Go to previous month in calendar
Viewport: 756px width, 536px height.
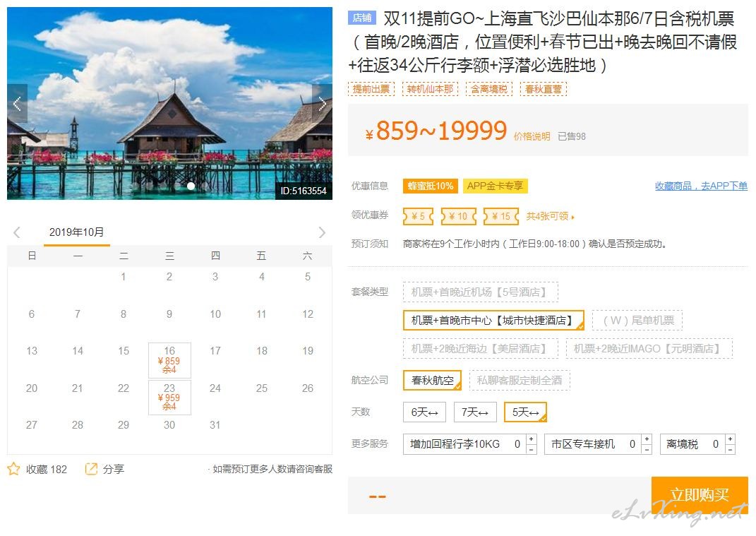(17, 232)
